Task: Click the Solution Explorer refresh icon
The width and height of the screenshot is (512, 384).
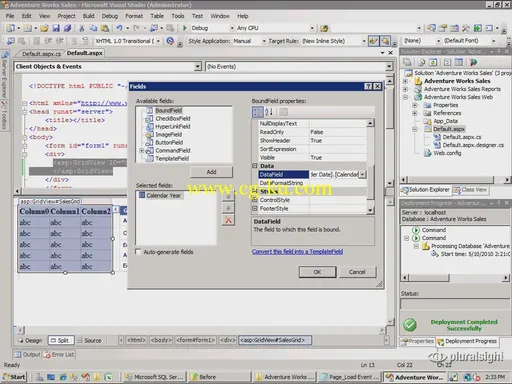Action: click(x=433, y=62)
